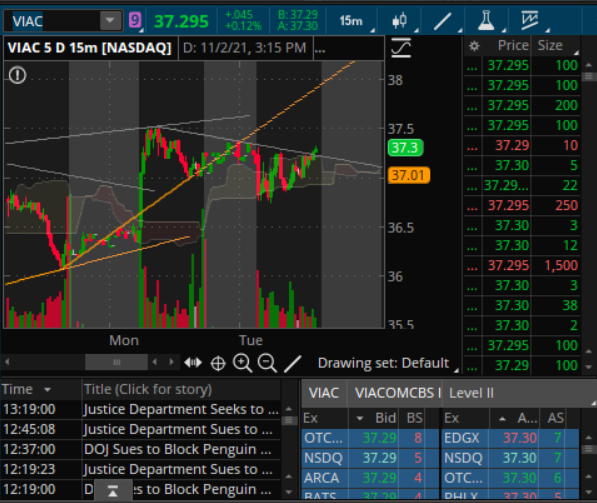Click the 37.01 orange price bubble
Viewport: 597px width, 503px height.
(x=409, y=175)
